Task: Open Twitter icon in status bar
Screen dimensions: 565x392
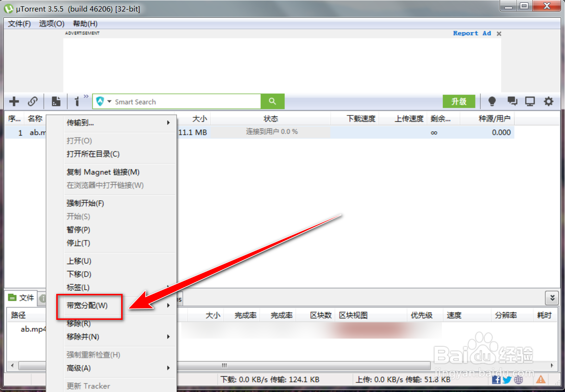Action: [x=507, y=379]
